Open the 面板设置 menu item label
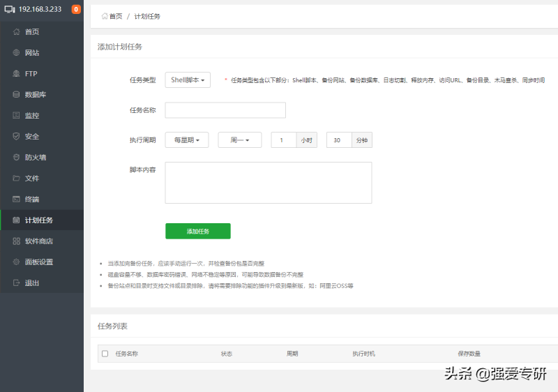558x392 pixels. pyautogui.click(x=39, y=262)
